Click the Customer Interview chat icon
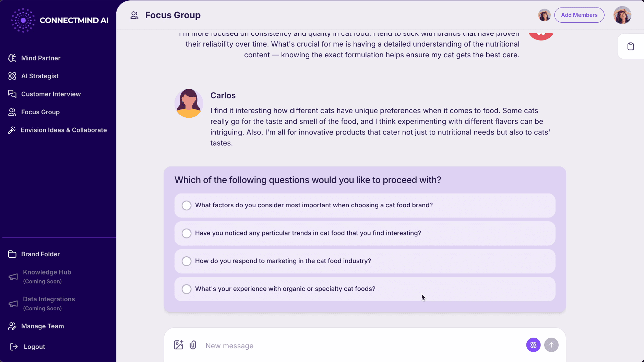The width and height of the screenshot is (644, 362). (12, 94)
